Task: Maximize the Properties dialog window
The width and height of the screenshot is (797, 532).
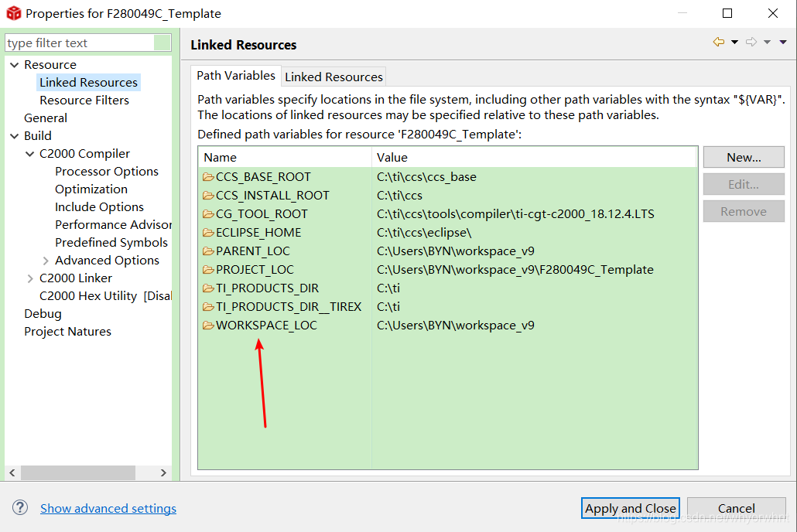Action: click(x=727, y=13)
